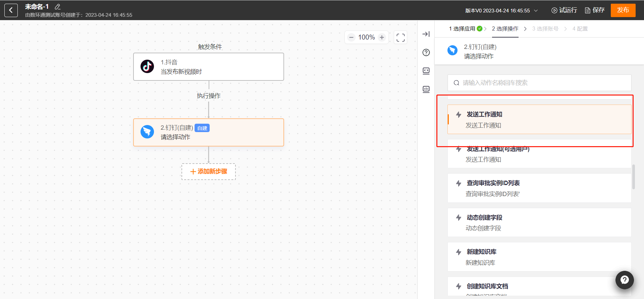
Task: Click 添加新步骤 to add a step
Action: click(209, 172)
